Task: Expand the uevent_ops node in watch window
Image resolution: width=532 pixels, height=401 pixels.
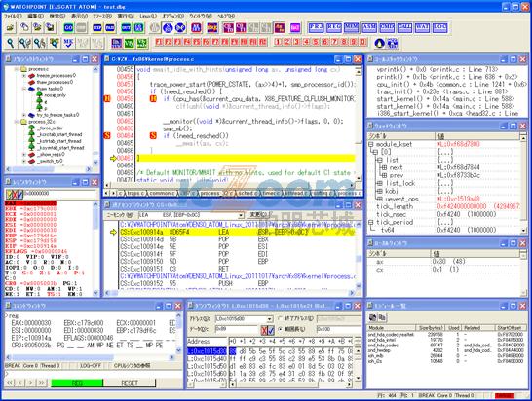Action: (x=380, y=199)
